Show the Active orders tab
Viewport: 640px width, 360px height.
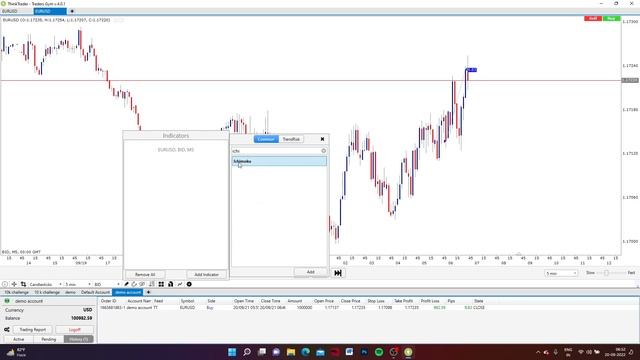18,339
